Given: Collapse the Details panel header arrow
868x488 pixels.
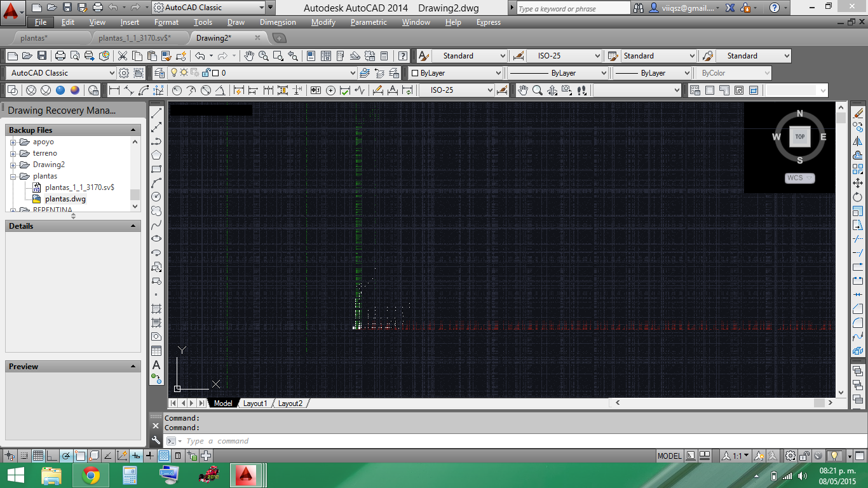Looking at the screenshot, I should tap(133, 226).
